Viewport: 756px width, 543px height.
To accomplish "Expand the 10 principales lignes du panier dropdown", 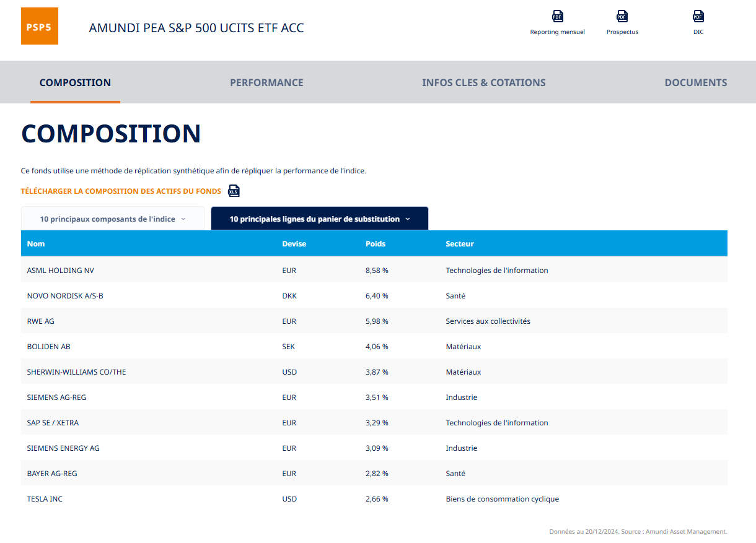I will coord(320,219).
